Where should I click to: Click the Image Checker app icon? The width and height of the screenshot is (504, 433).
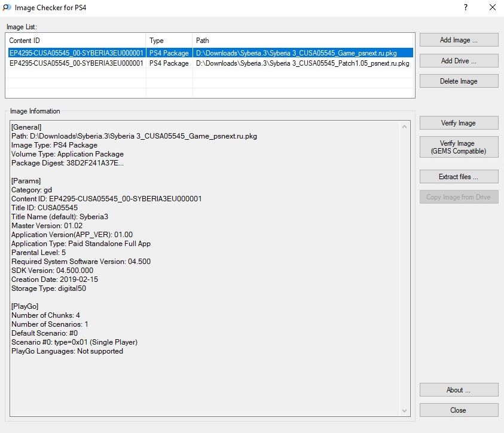point(7,7)
